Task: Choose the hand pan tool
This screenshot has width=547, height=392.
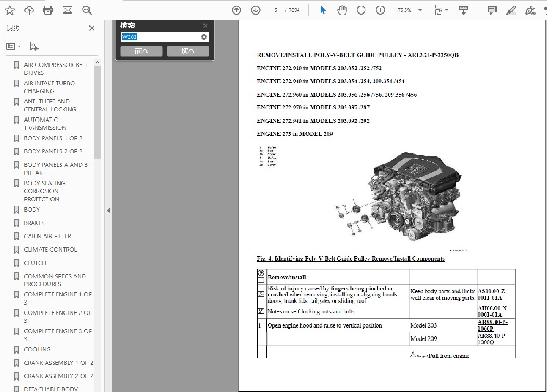Action: (x=342, y=10)
